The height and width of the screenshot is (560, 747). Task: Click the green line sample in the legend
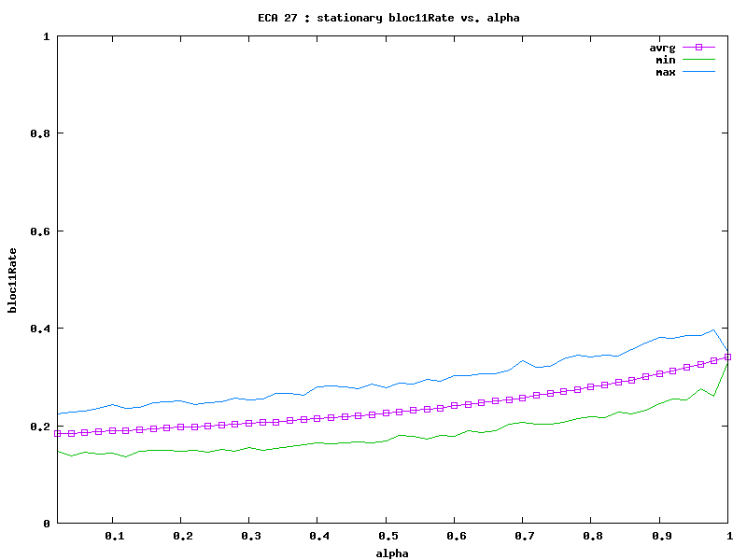coord(697,59)
